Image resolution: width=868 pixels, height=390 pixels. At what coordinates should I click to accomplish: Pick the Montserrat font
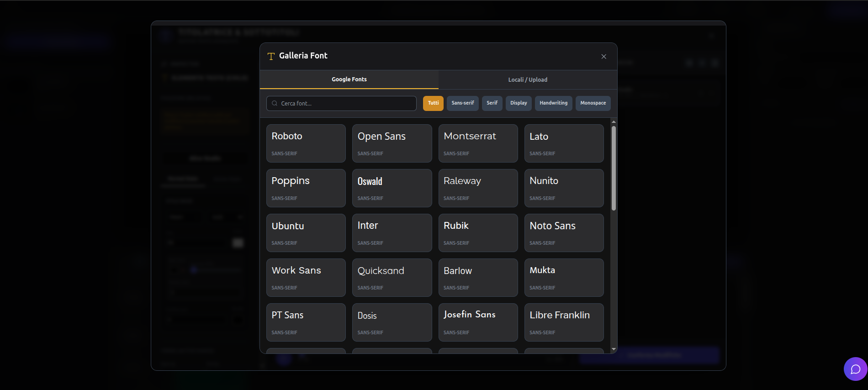click(478, 143)
